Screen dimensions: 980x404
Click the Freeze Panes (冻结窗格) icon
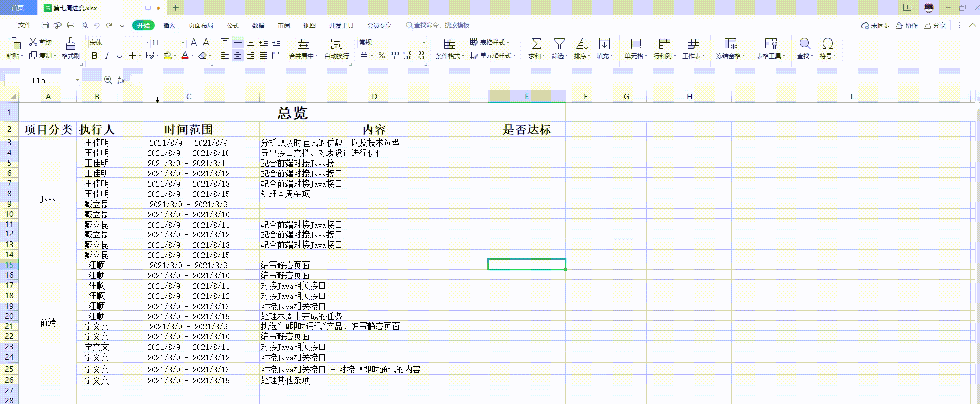click(730, 44)
